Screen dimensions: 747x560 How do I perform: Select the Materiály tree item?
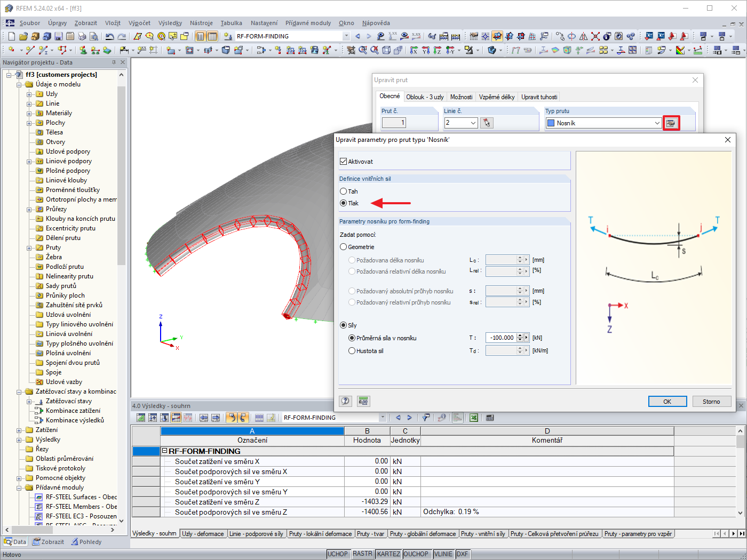pyautogui.click(x=59, y=113)
